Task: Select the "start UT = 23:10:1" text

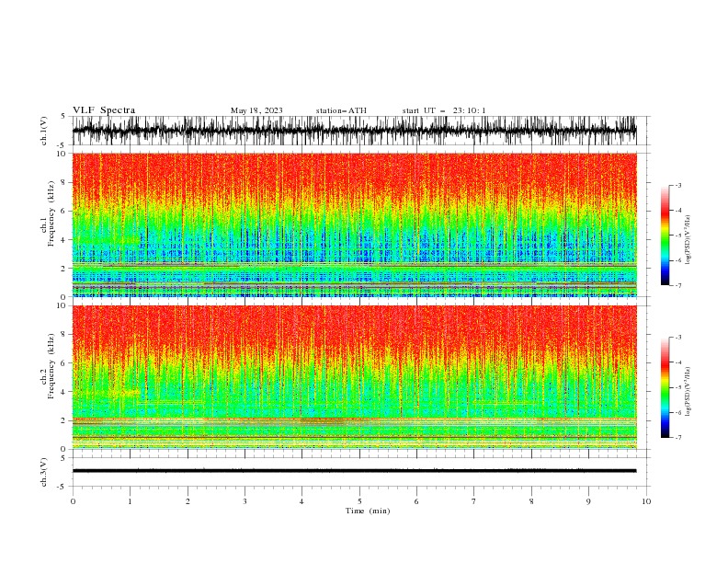Action: 443,110
